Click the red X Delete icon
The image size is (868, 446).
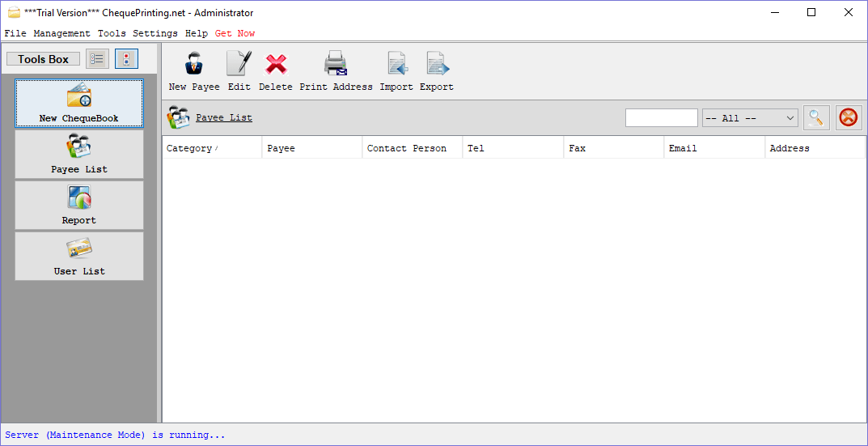(276, 64)
